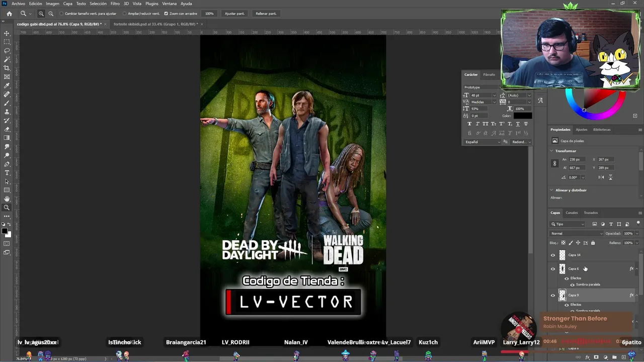Open leading (Auto) dropdown
This screenshot has width=644, height=362.
pos(529,95)
